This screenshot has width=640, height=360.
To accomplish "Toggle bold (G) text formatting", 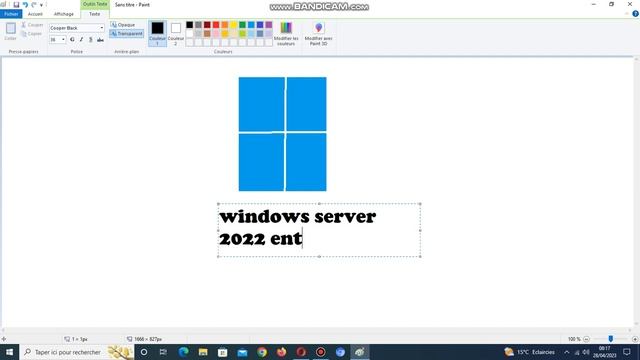I will (72, 40).
